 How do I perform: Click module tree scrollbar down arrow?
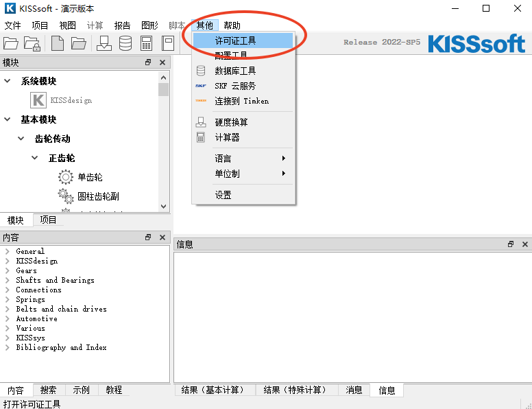[164, 206]
